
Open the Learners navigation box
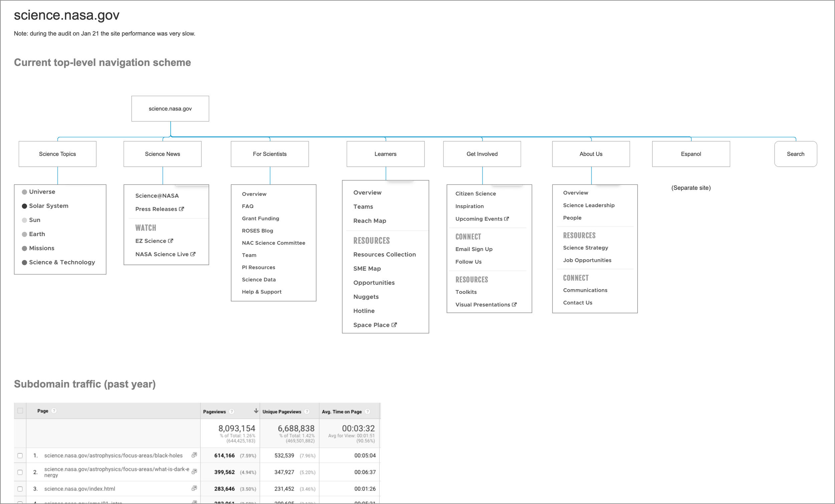pyautogui.click(x=385, y=154)
